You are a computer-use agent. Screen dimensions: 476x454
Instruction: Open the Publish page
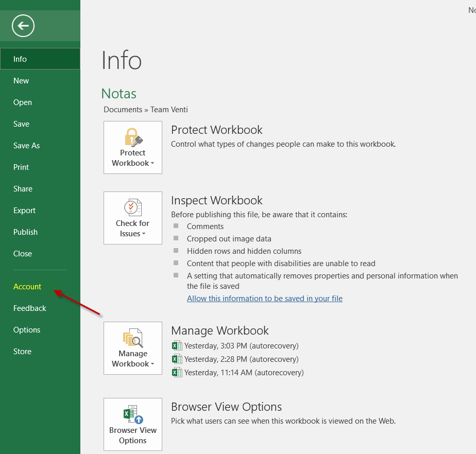click(40, 232)
